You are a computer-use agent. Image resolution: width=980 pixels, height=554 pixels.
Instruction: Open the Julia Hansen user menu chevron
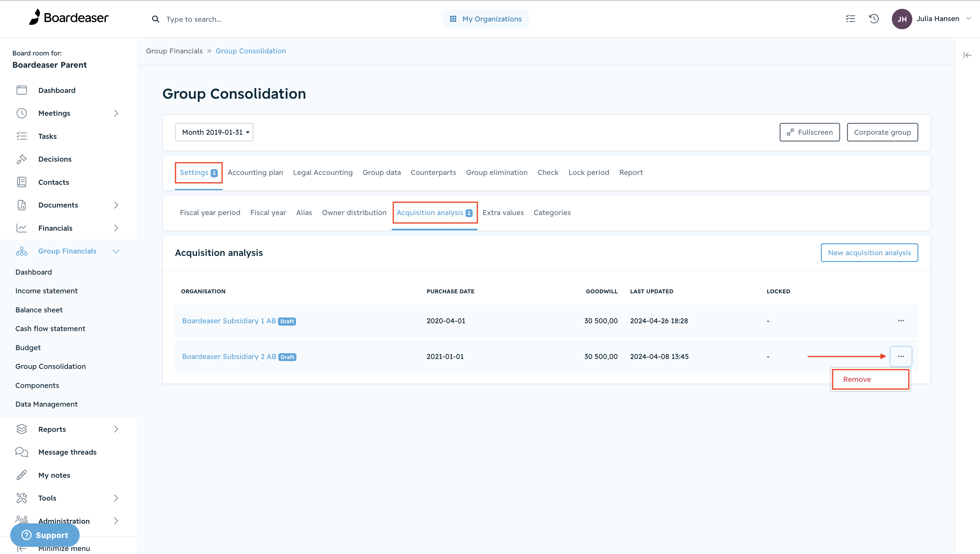pyautogui.click(x=969, y=18)
